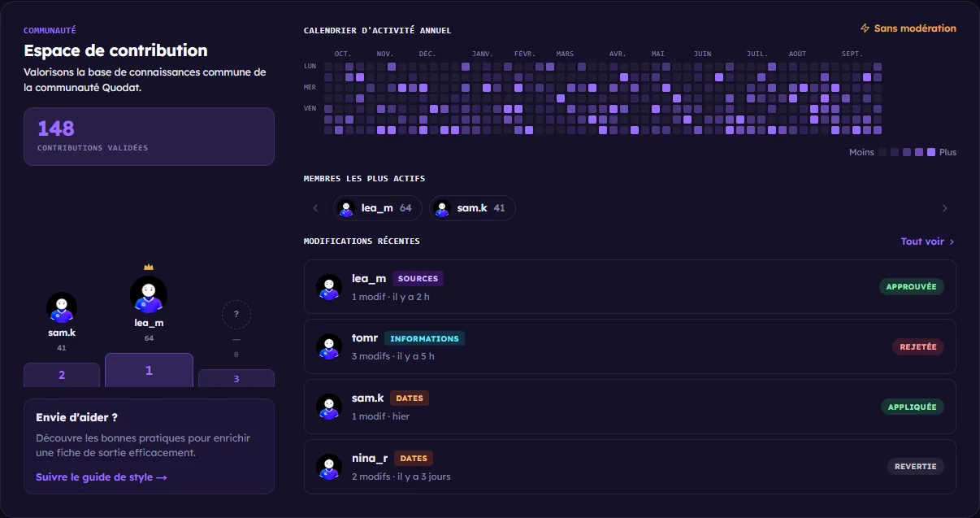This screenshot has height=518, width=980.
Task: Click the text "2 modifs · il y a 3 jours"
Action: coord(401,477)
